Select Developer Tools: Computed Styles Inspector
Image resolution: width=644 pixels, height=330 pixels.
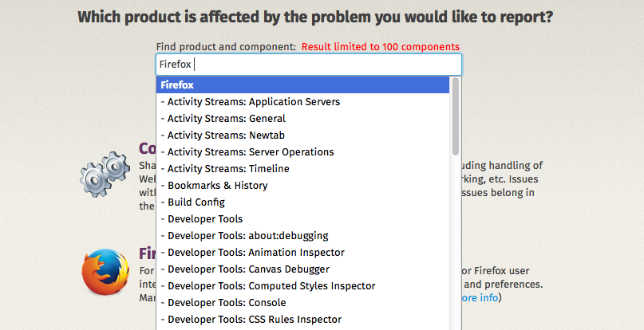[x=302, y=286]
